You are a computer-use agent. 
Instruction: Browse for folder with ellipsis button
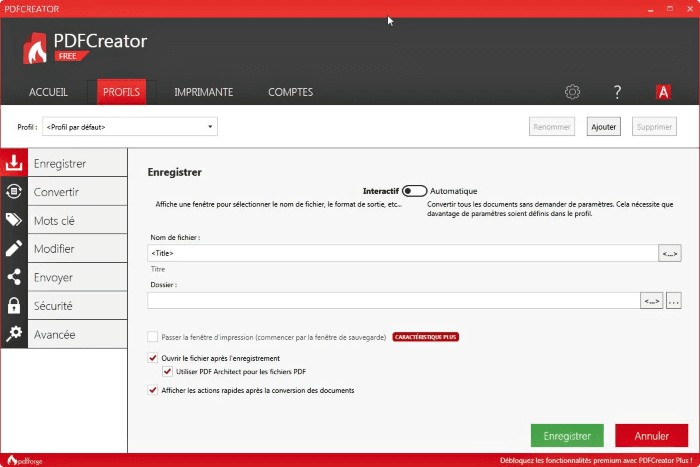click(674, 301)
